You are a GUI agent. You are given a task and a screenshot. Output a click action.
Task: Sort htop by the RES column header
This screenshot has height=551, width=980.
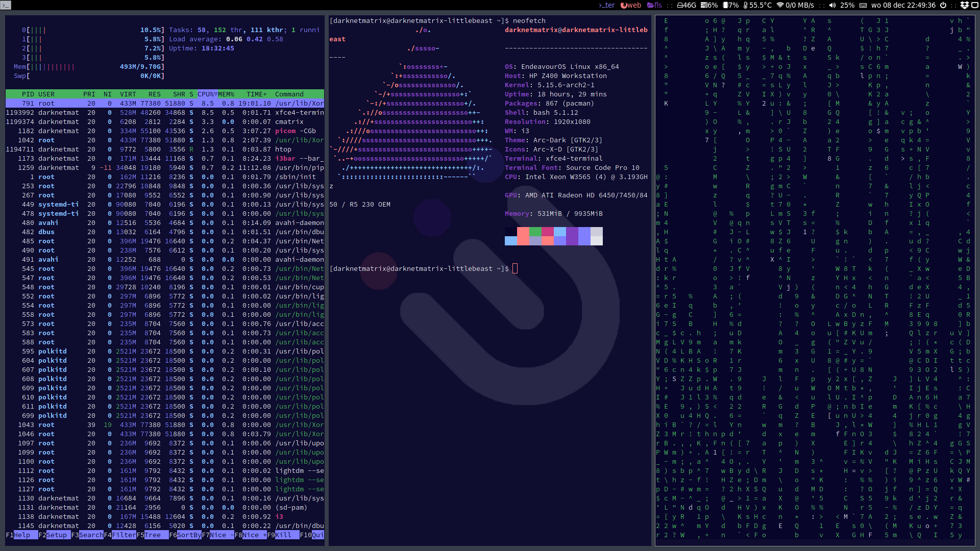tap(155, 94)
